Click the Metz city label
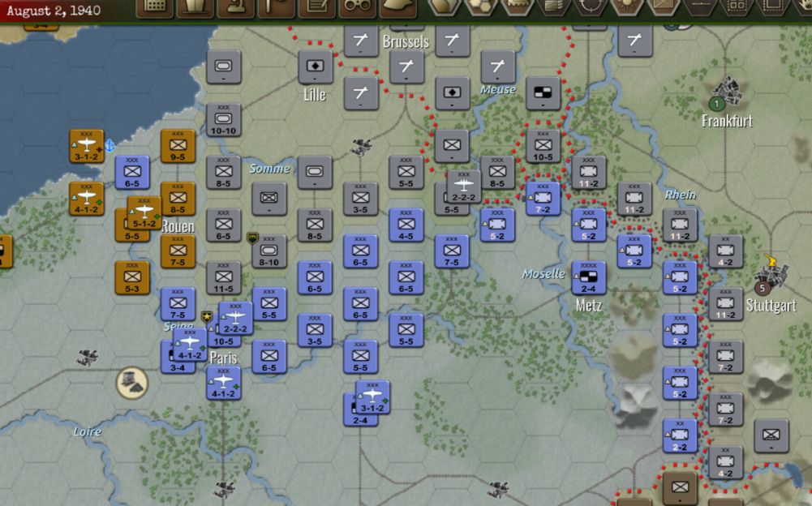 point(589,305)
